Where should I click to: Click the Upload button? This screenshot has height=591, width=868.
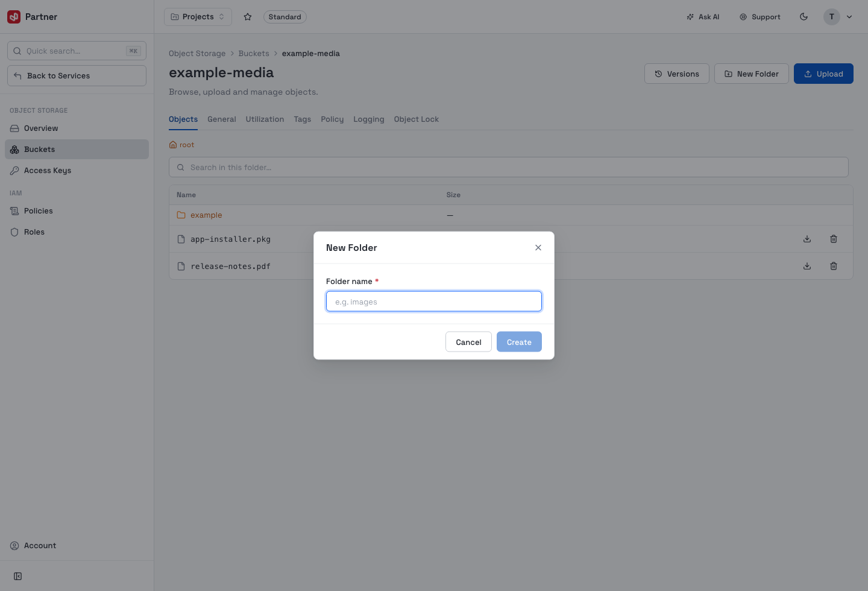click(x=823, y=74)
